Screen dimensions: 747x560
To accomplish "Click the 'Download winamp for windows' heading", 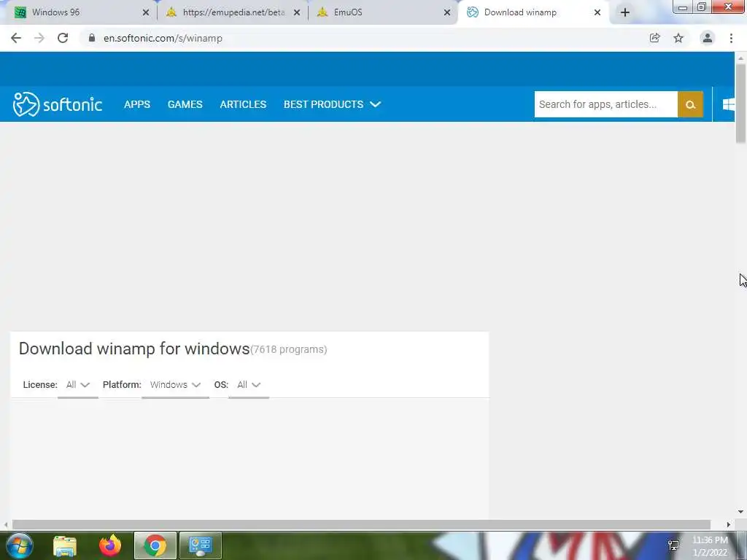I will [134, 349].
